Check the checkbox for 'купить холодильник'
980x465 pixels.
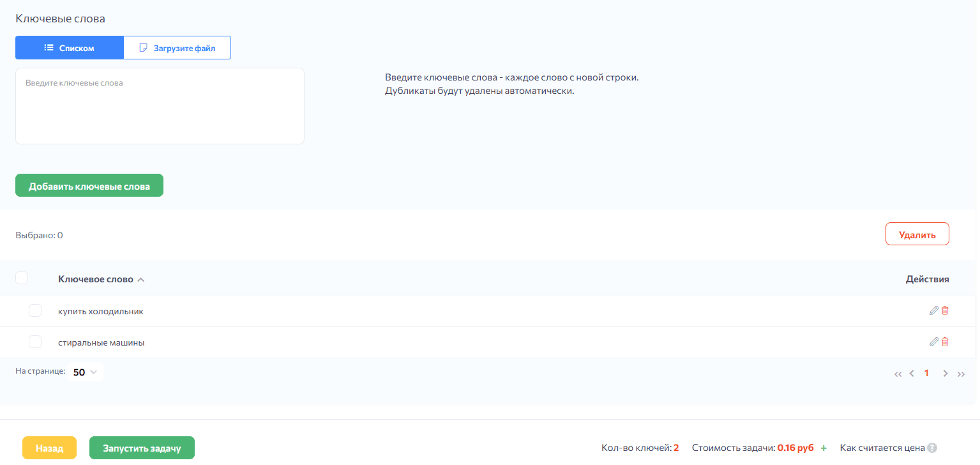tap(35, 310)
